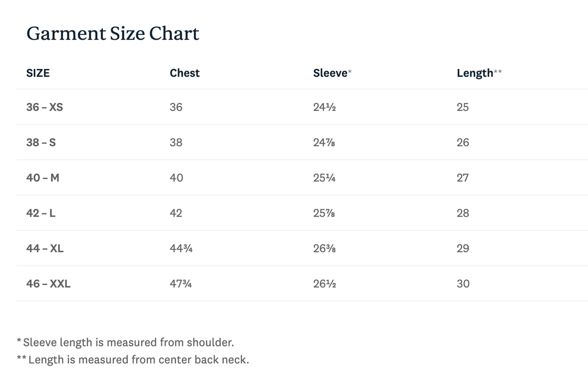Viewport: 588px width, 377px height.
Task: Click the 47¾ chest value for XXL
Action: click(181, 284)
